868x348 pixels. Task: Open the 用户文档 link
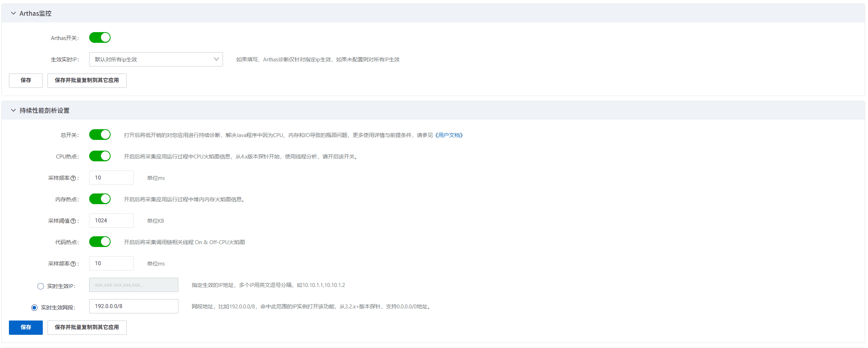tap(449, 135)
